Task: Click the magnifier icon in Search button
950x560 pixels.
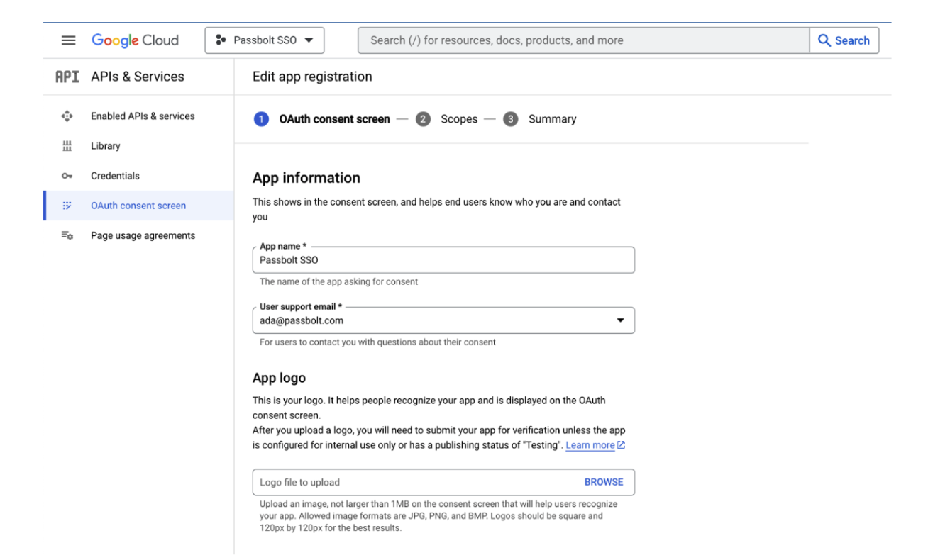Action: point(824,40)
